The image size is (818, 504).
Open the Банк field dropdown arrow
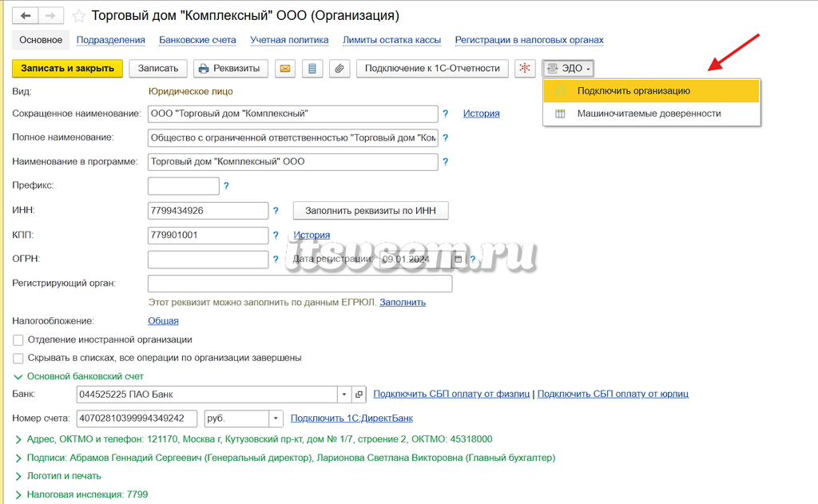click(344, 395)
